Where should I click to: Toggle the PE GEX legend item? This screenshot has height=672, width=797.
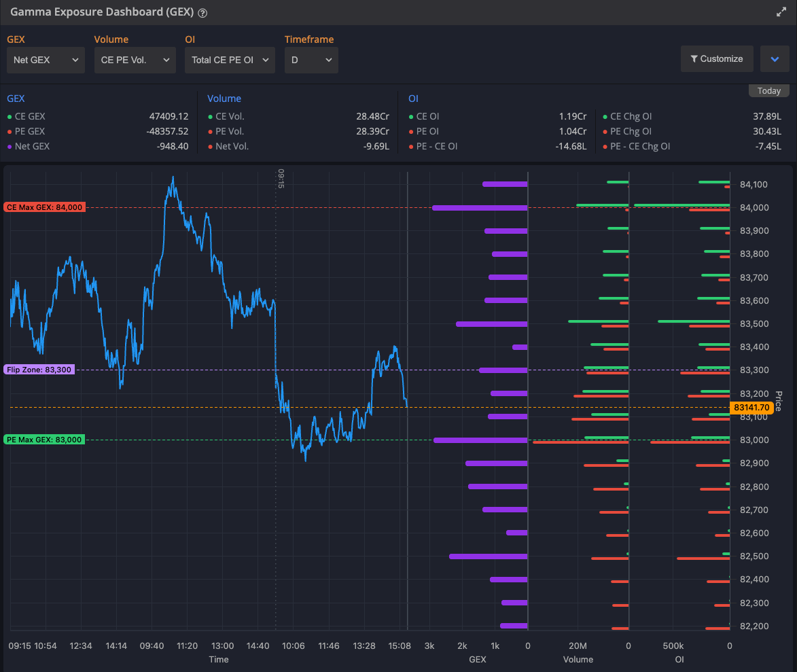(x=29, y=131)
